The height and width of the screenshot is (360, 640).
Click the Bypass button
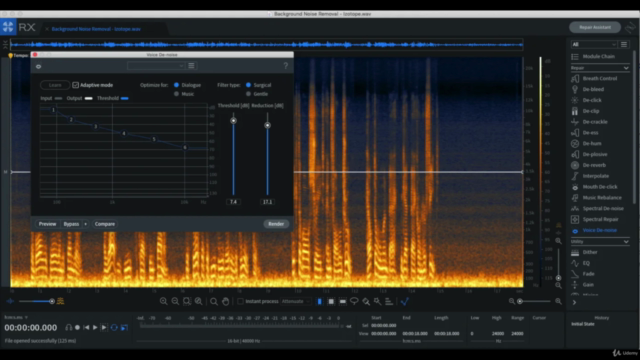click(71, 224)
